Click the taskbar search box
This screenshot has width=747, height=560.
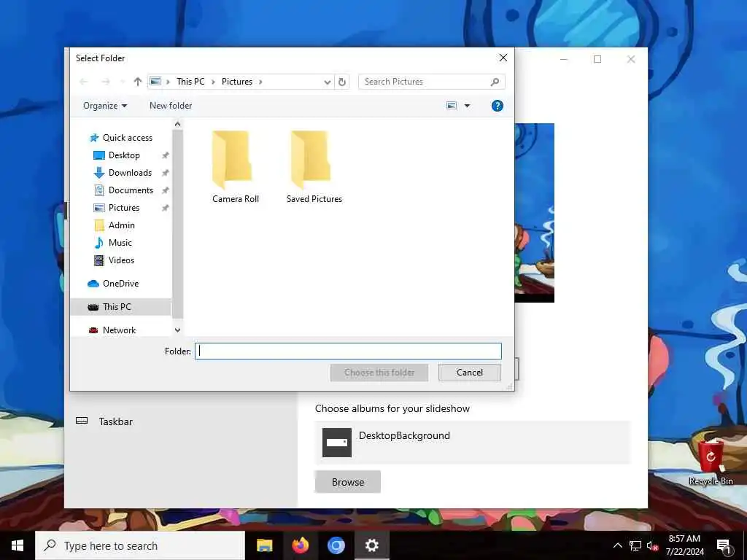coord(140,545)
